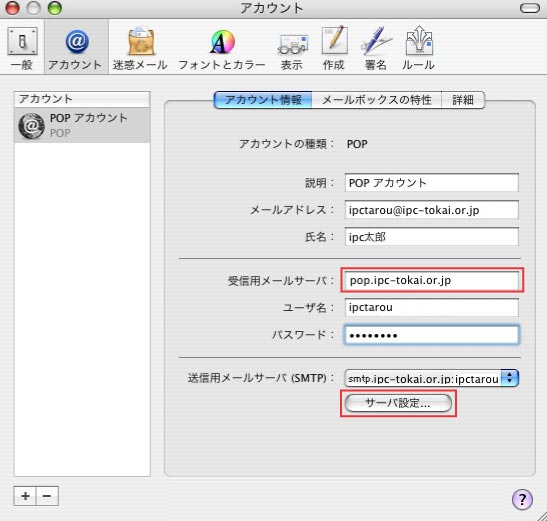Add a new account with plus button
Screen dimensions: 547x521
coord(25,496)
